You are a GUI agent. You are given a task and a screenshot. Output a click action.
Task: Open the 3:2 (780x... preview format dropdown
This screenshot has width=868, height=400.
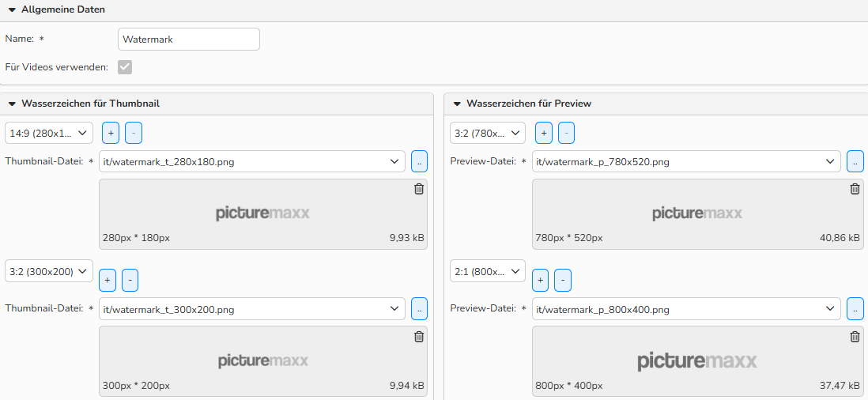488,133
